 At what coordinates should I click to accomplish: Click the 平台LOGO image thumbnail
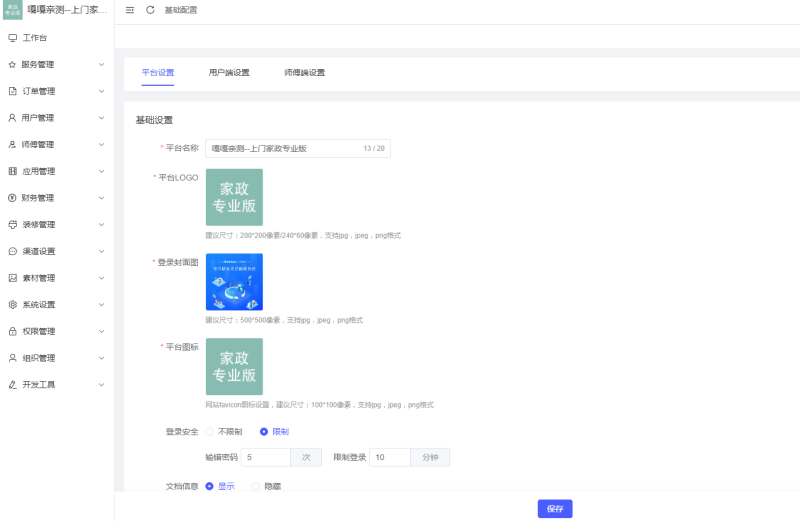pos(234,197)
